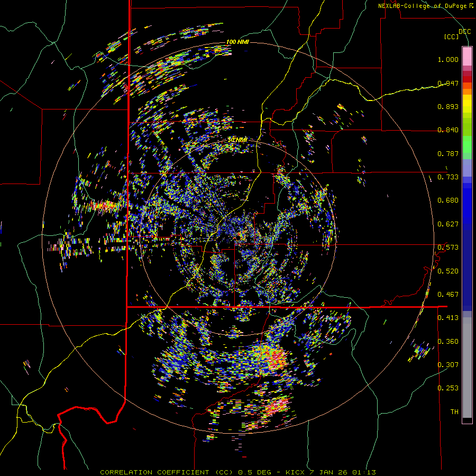Click the 0.787 scale value
Image resolution: width=476 pixels, height=476 pixels.
click(x=448, y=153)
